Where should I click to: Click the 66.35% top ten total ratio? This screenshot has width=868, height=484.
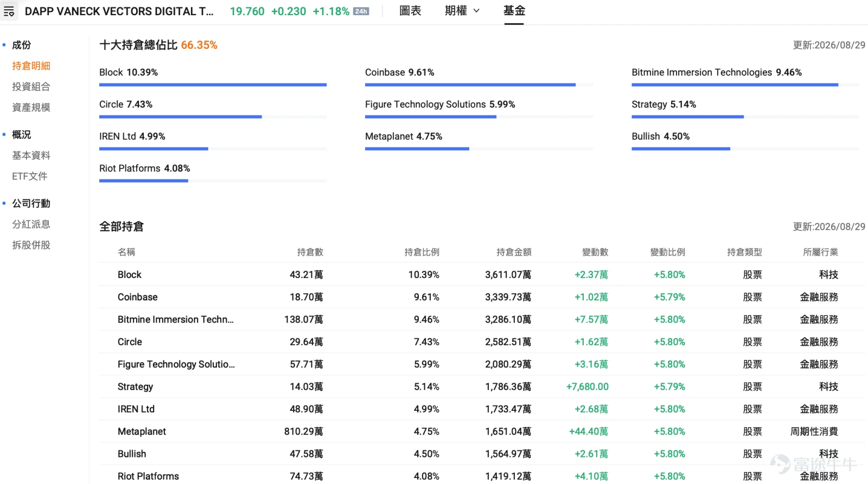[x=199, y=45]
